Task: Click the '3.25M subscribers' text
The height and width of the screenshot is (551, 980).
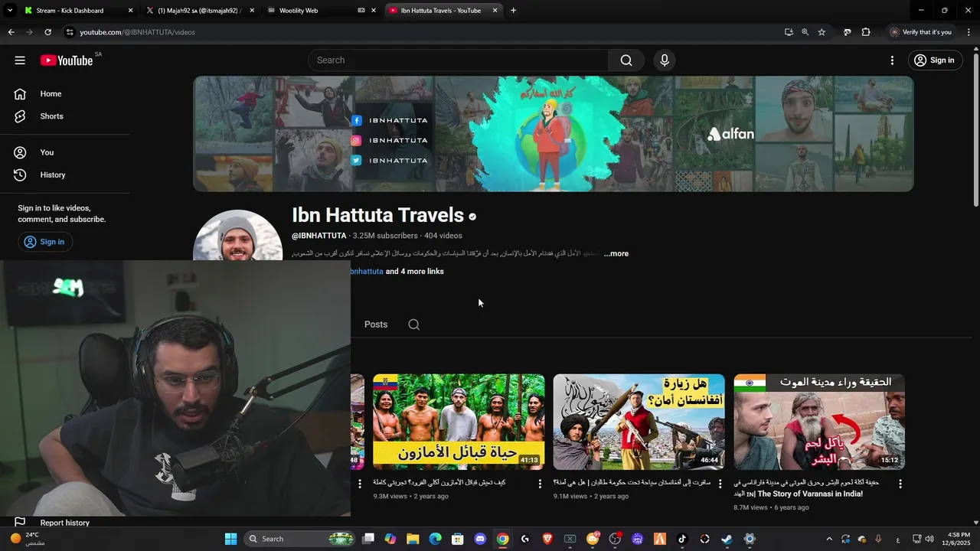Action: point(385,236)
